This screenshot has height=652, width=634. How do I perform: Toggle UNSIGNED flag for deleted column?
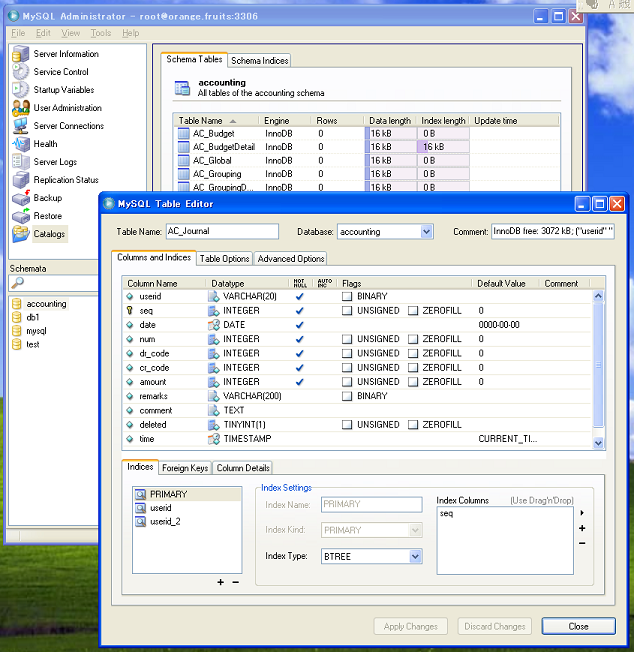[347, 425]
